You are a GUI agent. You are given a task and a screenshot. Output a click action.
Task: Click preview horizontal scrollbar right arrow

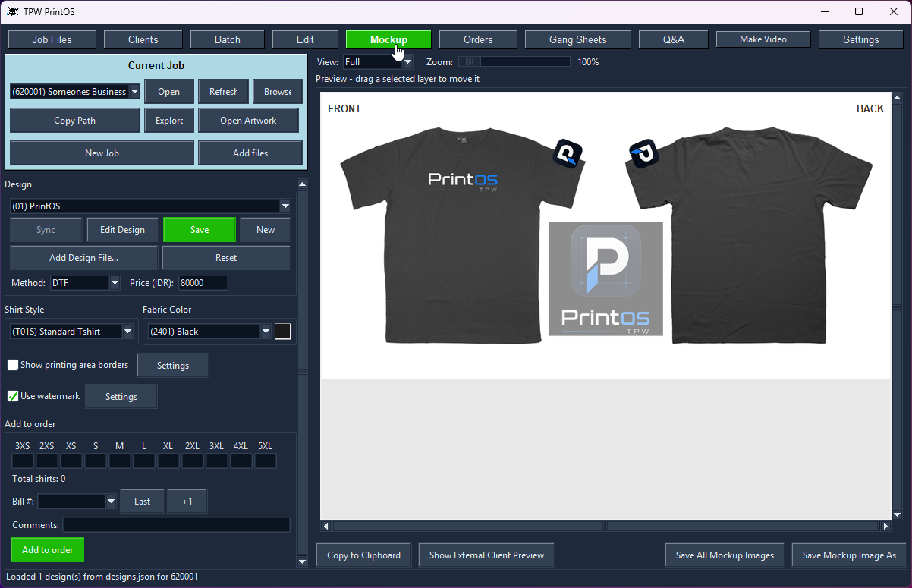[x=885, y=526]
